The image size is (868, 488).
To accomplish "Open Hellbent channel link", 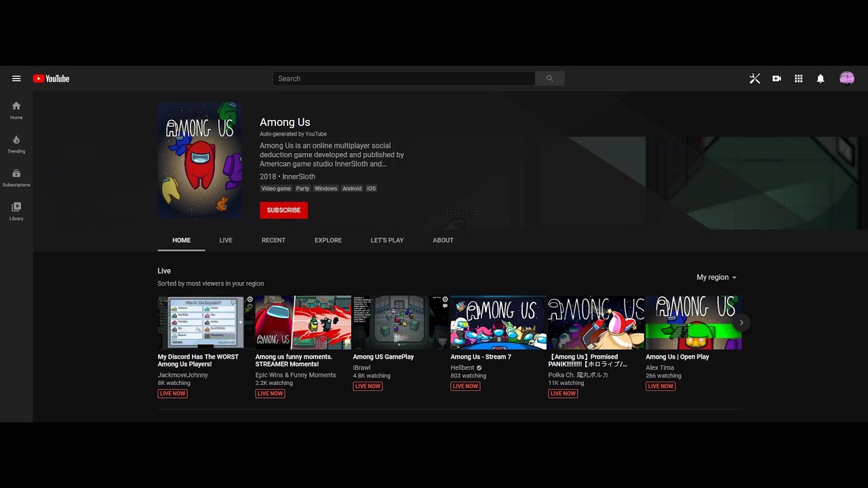I will (462, 368).
